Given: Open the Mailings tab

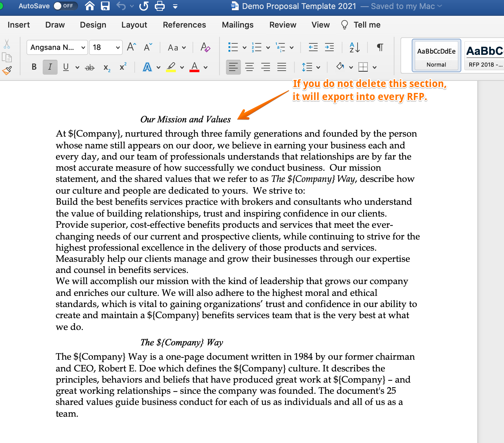Looking at the screenshot, I should point(237,25).
